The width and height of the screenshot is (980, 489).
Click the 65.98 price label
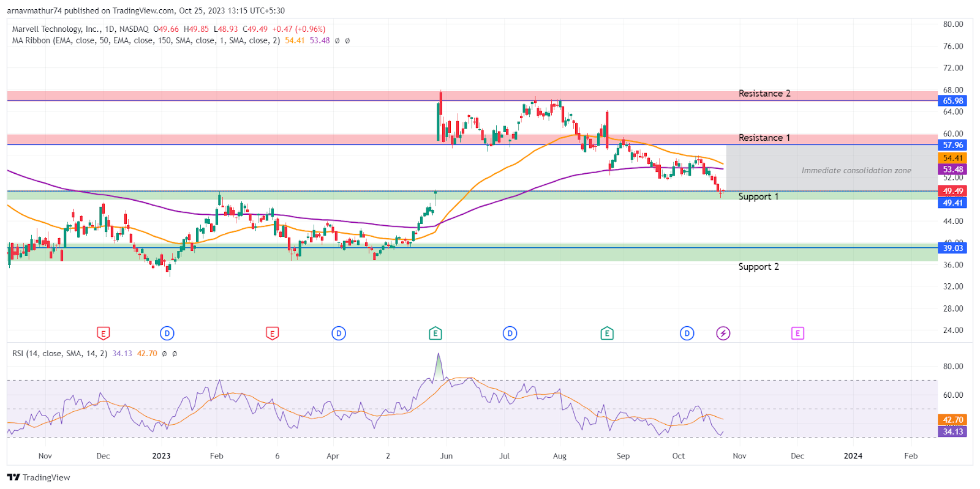953,101
